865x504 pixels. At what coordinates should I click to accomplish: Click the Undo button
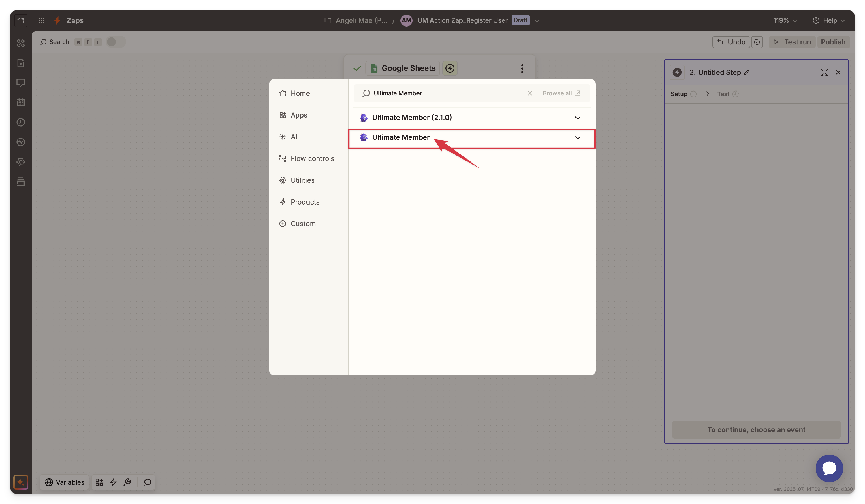[731, 42]
